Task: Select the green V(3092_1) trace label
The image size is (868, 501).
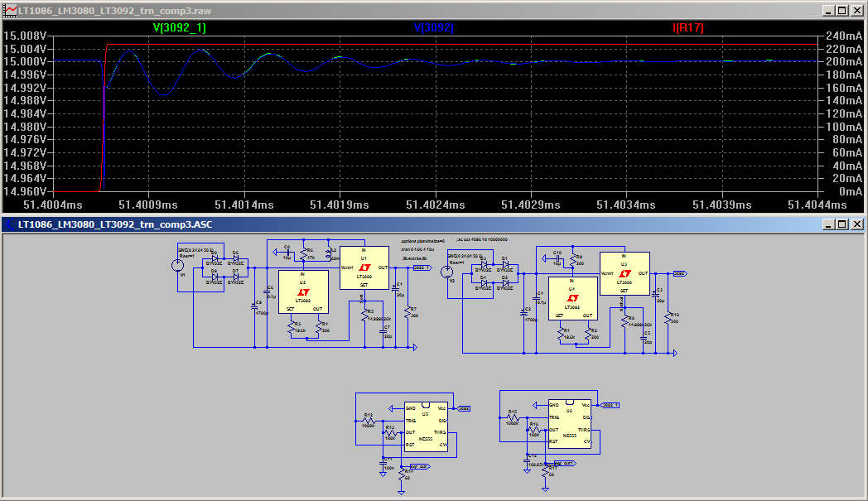Action: (180, 27)
